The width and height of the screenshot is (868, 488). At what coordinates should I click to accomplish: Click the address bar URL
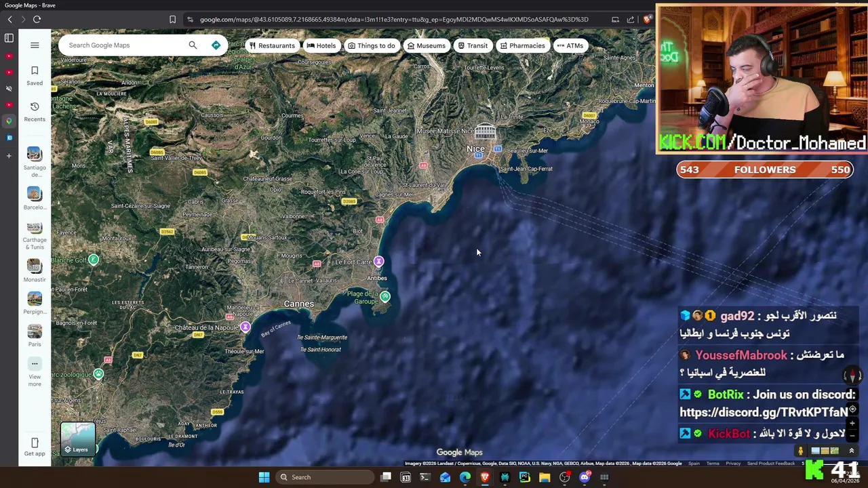pyautogui.click(x=393, y=20)
